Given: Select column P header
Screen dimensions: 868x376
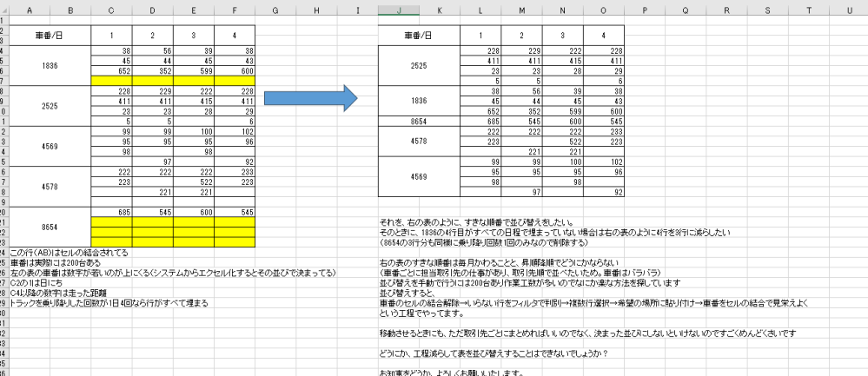Looking at the screenshot, I should (646, 10).
